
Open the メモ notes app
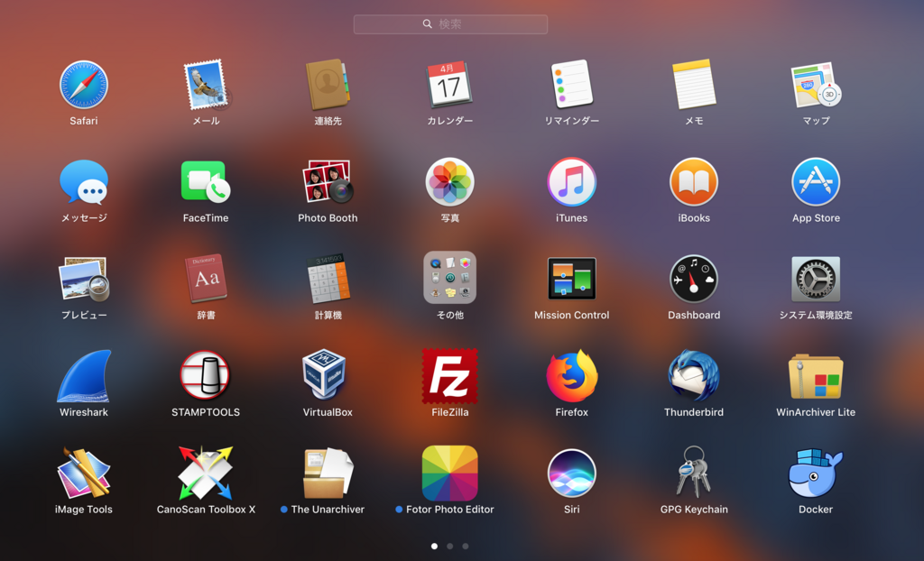tap(694, 85)
